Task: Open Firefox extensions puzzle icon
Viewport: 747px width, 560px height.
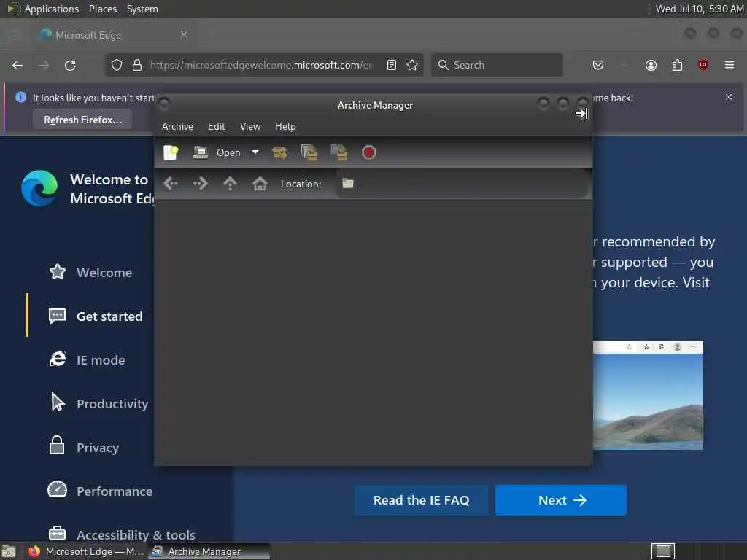Action: pos(677,65)
